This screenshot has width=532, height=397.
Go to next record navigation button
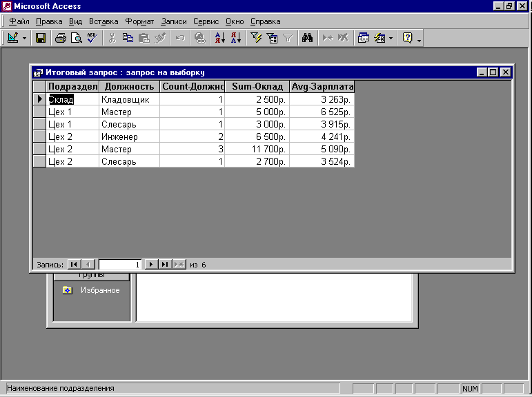click(x=151, y=265)
